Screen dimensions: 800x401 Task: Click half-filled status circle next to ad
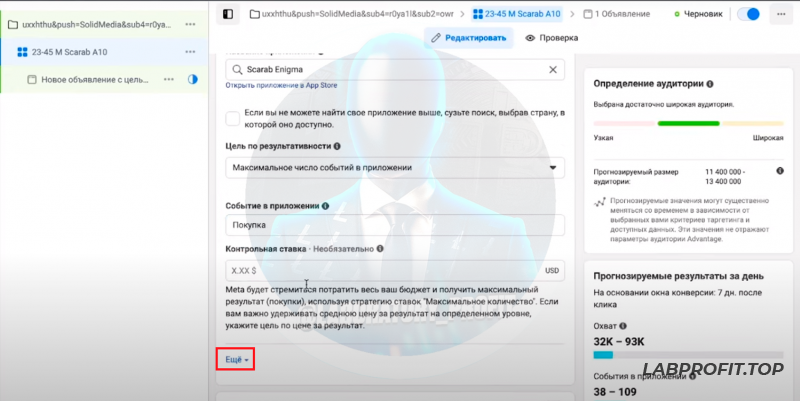[192, 80]
